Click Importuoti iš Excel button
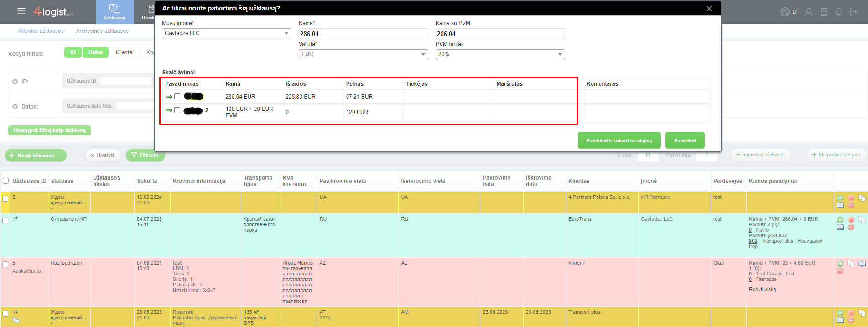868x327 pixels. (x=760, y=155)
